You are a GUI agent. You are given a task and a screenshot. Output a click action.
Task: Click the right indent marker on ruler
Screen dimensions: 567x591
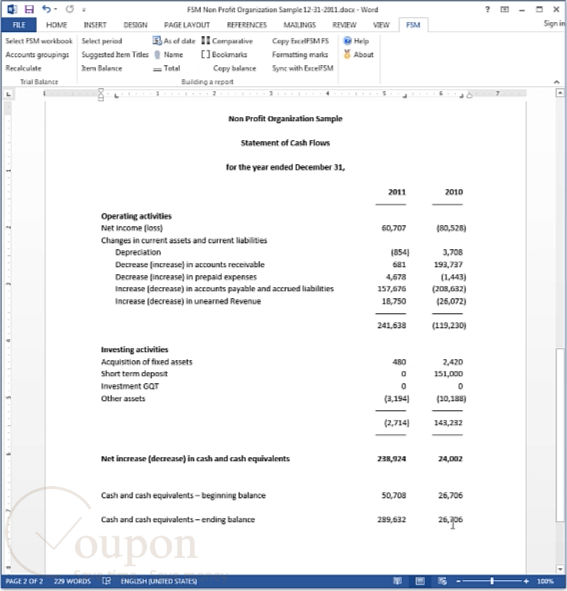pyautogui.click(x=469, y=95)
